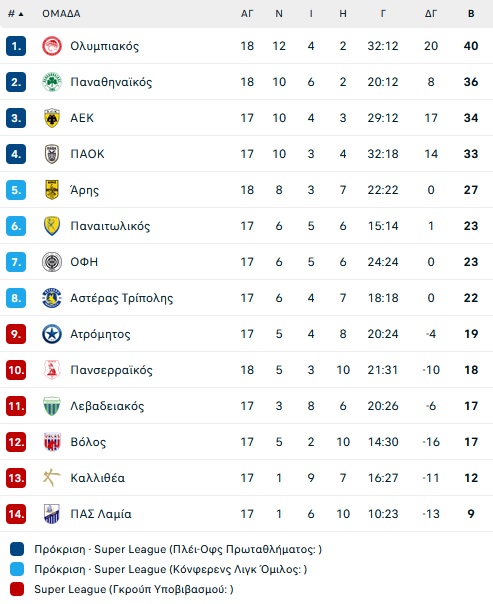This screenshot has width=493, height=604.
Task: Sort table by the # rank arrow
Action: click(x=16, y=14)
